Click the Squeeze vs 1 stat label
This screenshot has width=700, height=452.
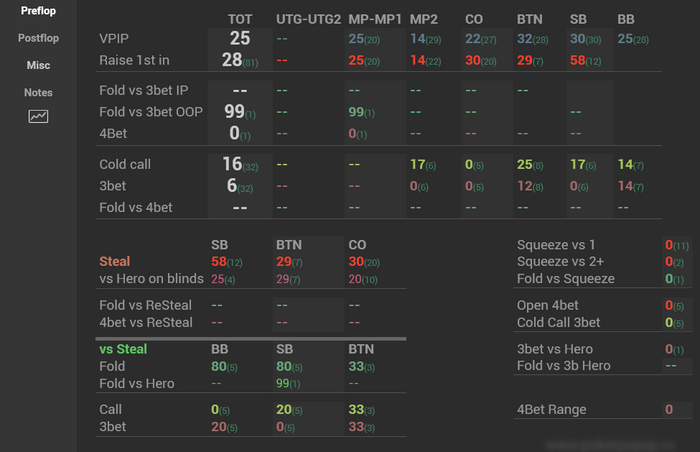tap(556, 245)
